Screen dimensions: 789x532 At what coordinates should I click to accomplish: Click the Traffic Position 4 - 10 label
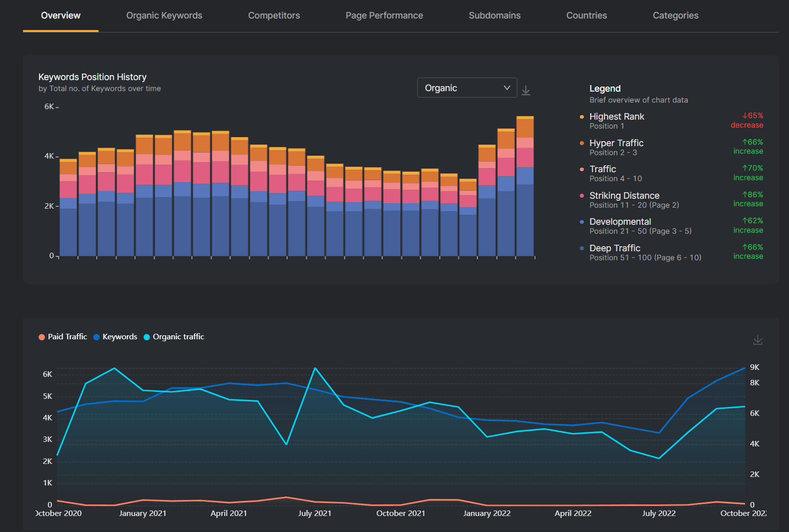point(615,179)
